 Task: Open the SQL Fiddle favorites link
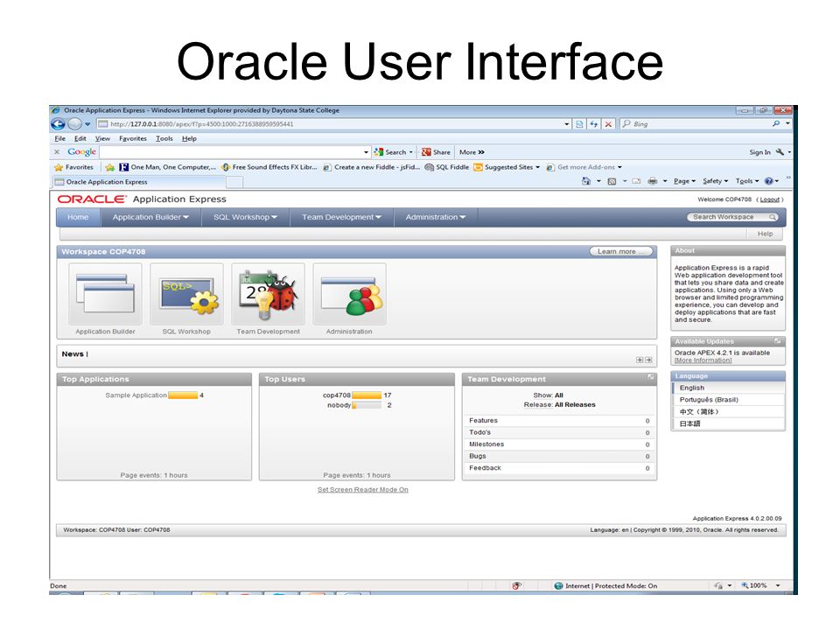click(x=447, y=167)
